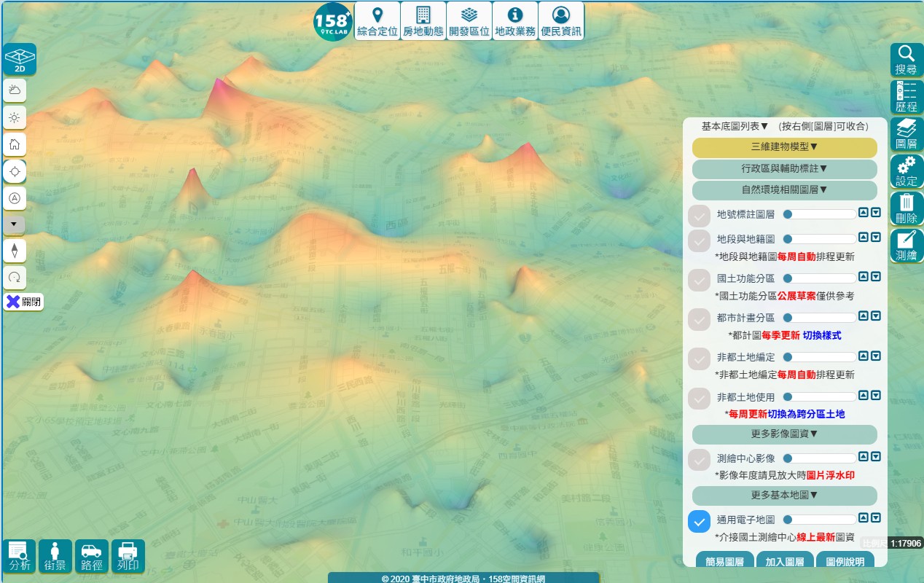Click the rotate view icon
Viewport: 924px width, 583px height.
click(x=15, y=277)
